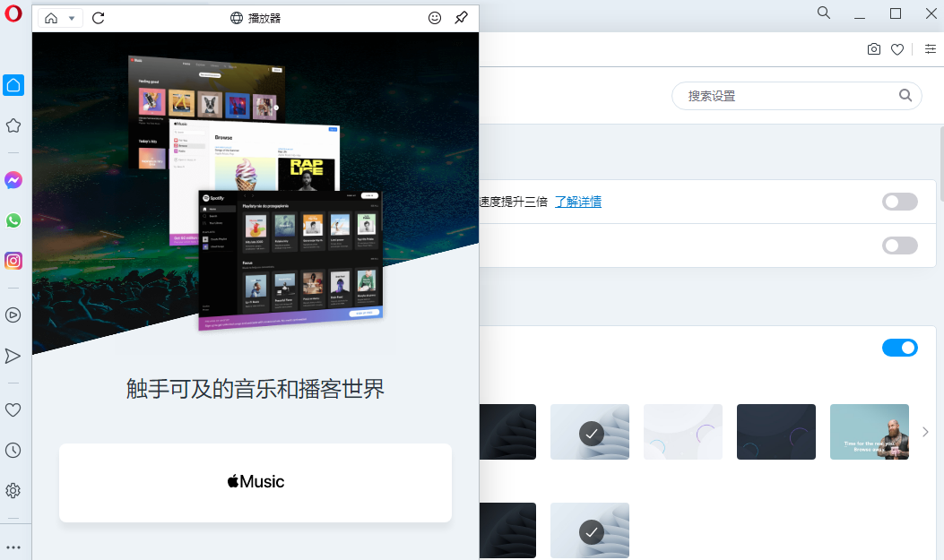This screenshot has width=944, height=560.
Task: Expand the home button dropdown arrow
Action: click(x=72, y=19)
